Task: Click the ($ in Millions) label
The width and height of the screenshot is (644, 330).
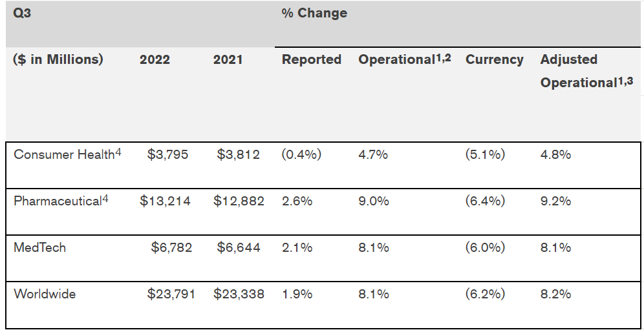Action: click(x=58, y=59)
